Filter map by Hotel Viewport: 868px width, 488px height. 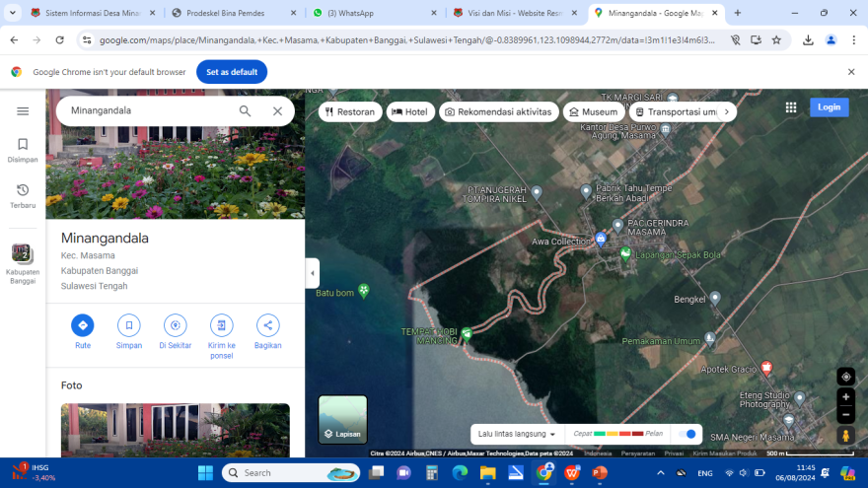(x=410, y=111)
